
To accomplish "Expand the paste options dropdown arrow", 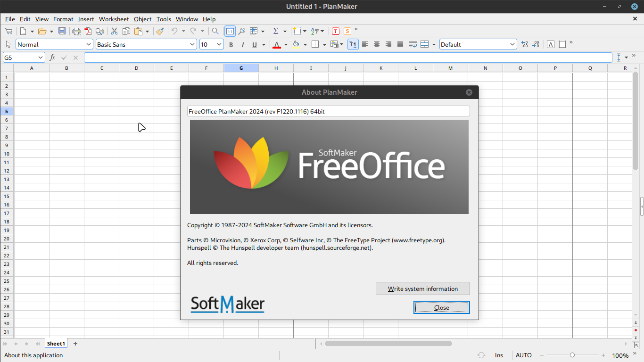I will pyautogui.click(x=147, y=32).
